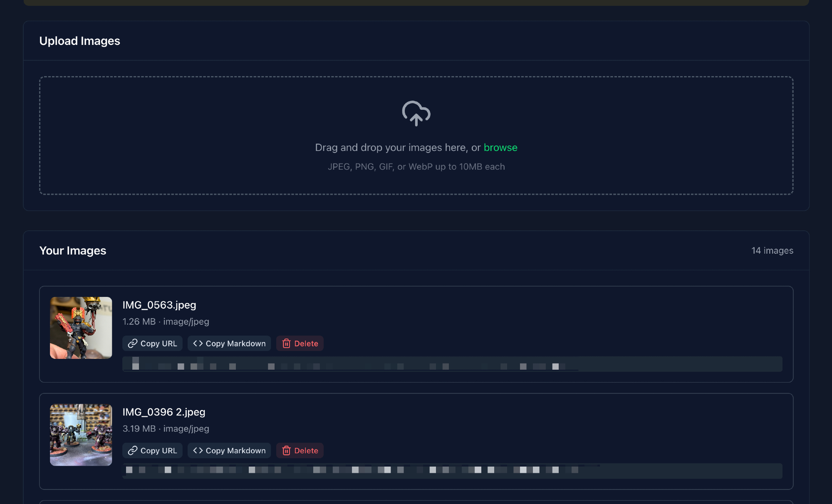Select the URL field under IMG_0396 2.jpeg
The height and width of the screenshot is (504, 832).
coord(452,471)
